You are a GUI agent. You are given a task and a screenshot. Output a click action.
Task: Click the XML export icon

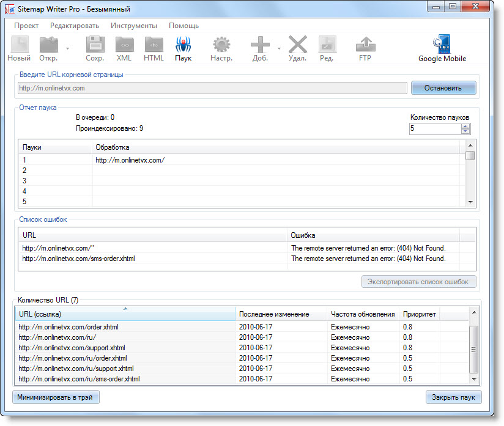(x=124, y=45)
